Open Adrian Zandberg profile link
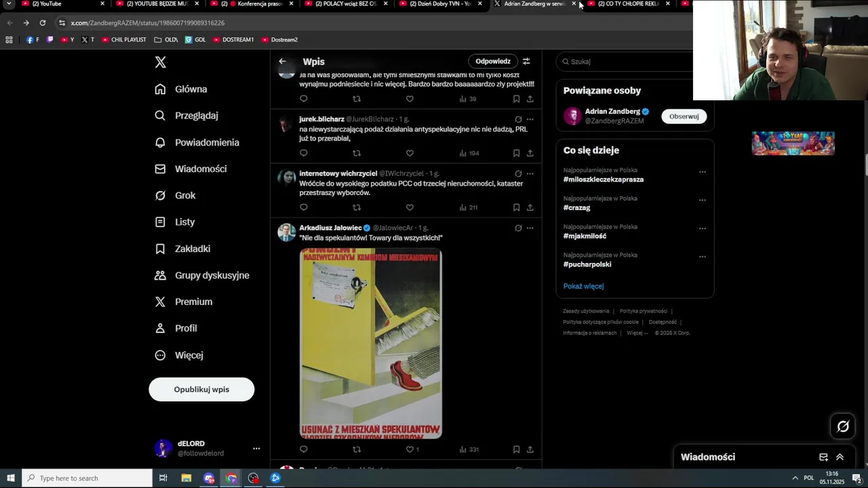Screen dimensions: 868x488 612,112
